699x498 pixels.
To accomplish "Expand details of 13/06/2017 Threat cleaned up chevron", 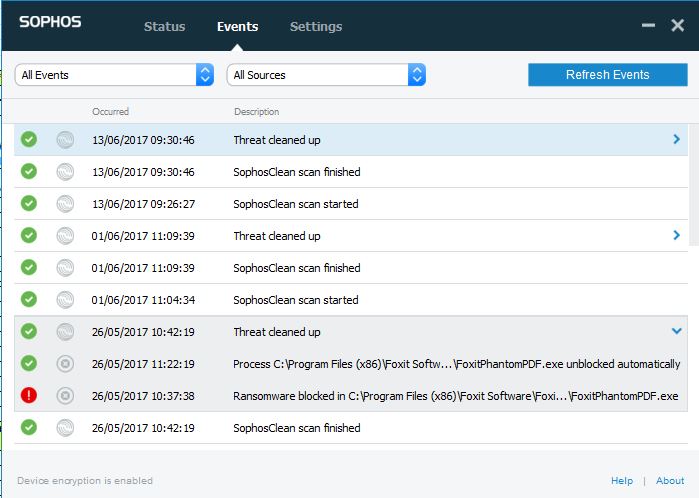I will click(676, 139).
